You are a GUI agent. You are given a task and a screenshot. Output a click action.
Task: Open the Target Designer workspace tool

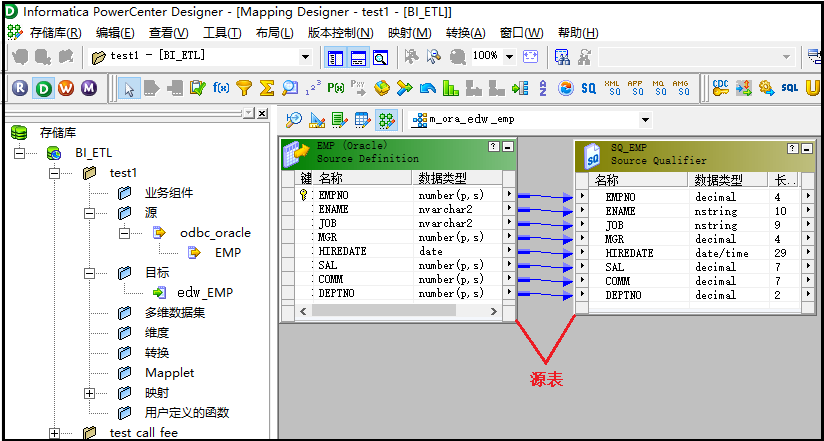(317, 120)
